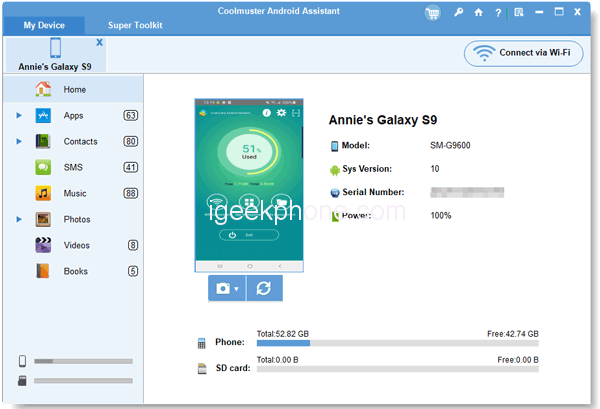Click the Serial Number globe icon
600x409 pixels.
pyautogui.click(x=335, y=193)
